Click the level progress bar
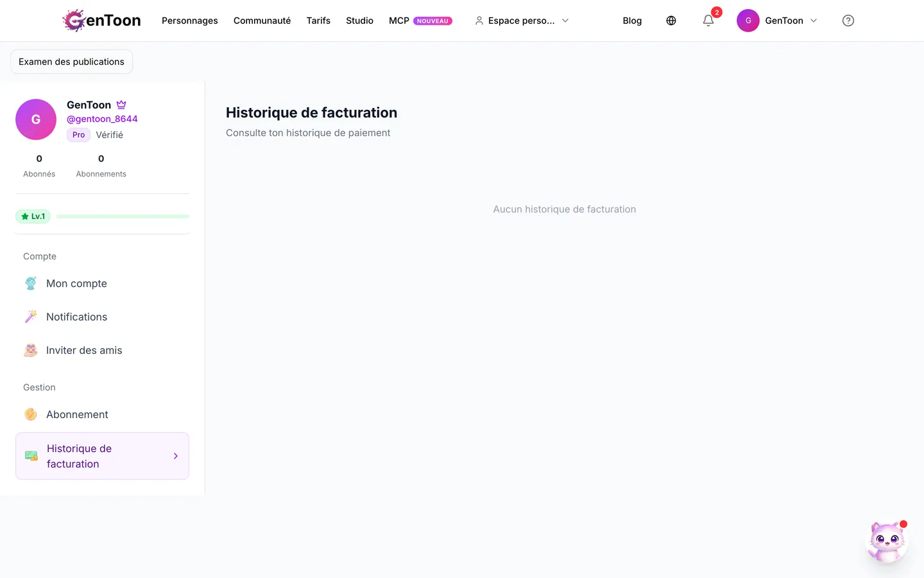The height and width of the screenshot is (578, 924). point(123,216)
